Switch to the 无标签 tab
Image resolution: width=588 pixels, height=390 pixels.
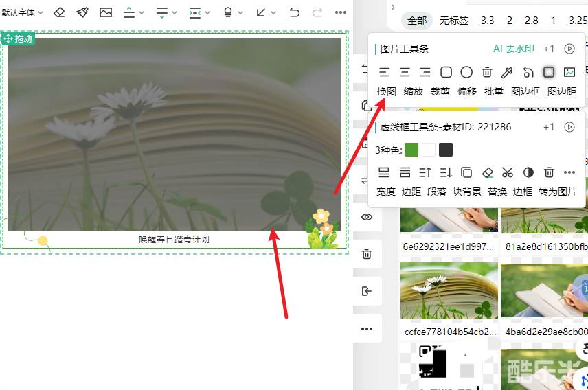pyautogui.click(x=453, y=21)
